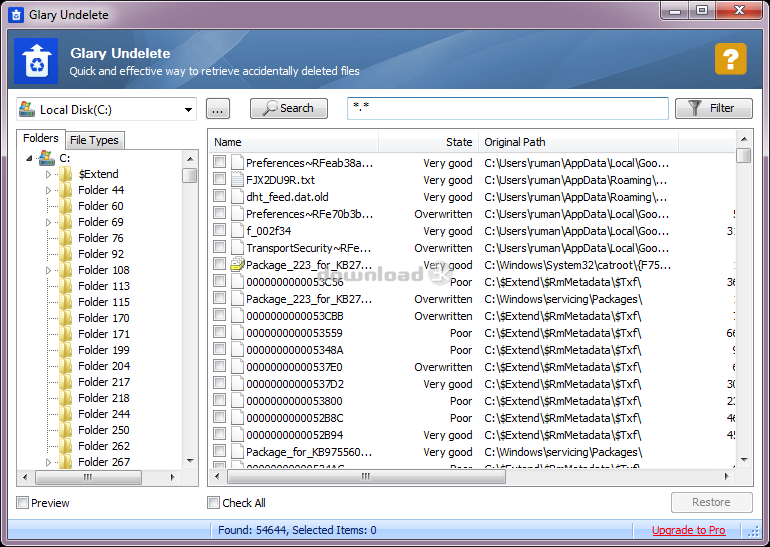Check the Package_for_KB975560 checkbox

coord(220,451)
